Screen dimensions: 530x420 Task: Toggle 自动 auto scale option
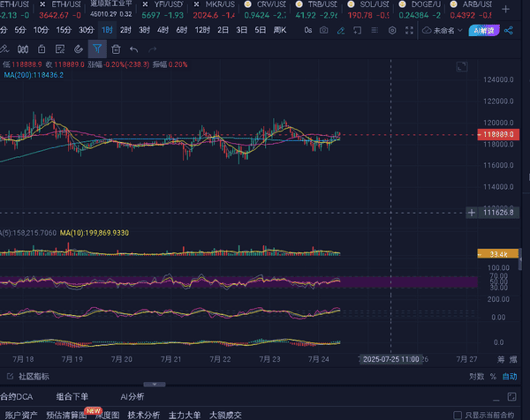point(511,376)
